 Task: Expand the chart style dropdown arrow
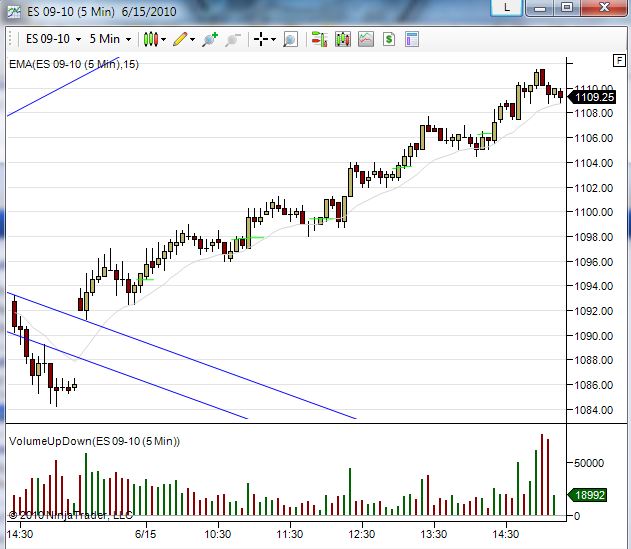(x=164, y=39)
